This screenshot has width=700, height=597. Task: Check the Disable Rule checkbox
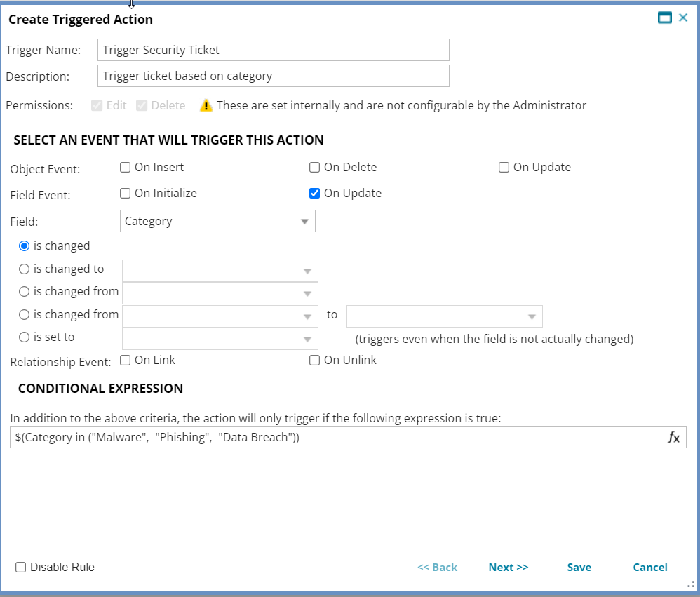pyautogui.click(x=20, y=567)
